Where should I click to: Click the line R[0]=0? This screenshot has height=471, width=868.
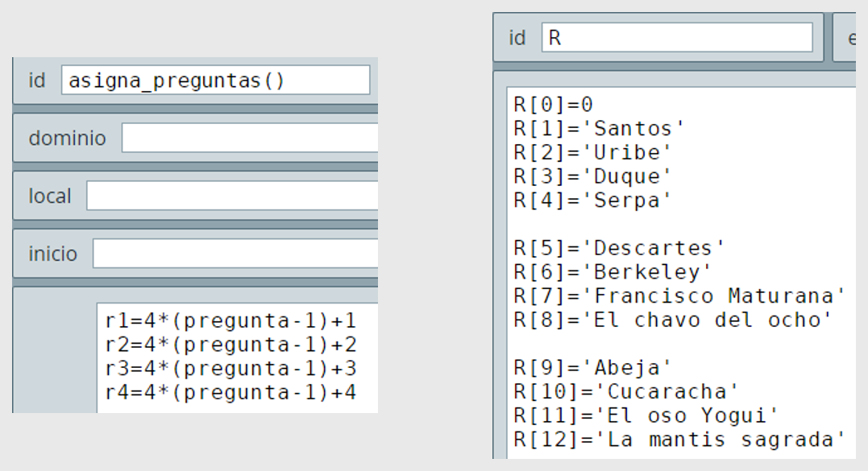point(553,105)
